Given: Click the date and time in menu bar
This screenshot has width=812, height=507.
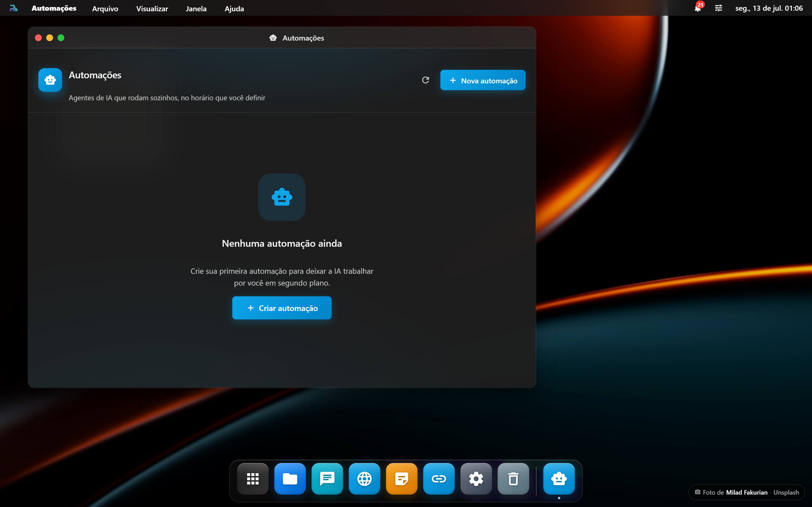Looking at the screenshot, I should pos(769,8).
